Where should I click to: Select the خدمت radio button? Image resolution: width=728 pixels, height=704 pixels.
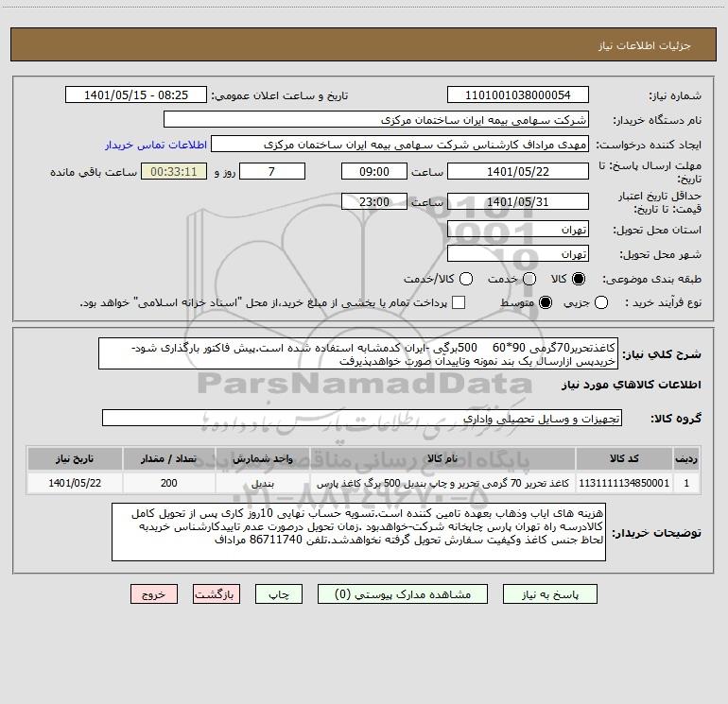click(x=529, y=279)
